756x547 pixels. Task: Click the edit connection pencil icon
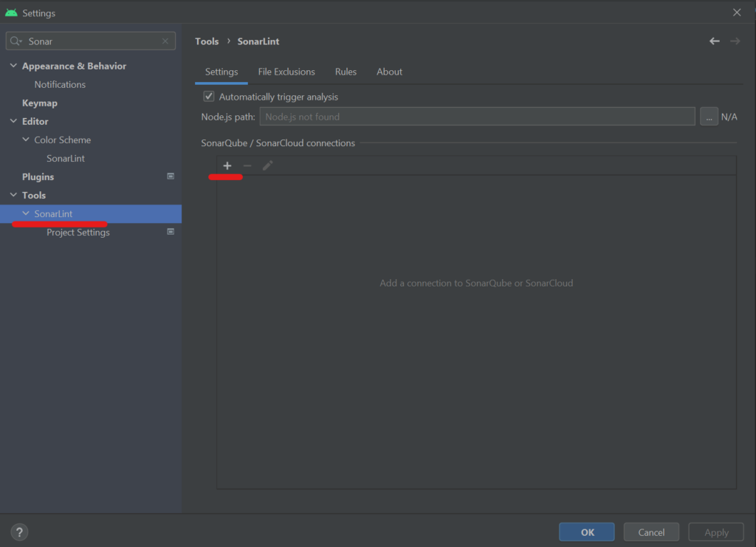[267, 166]
